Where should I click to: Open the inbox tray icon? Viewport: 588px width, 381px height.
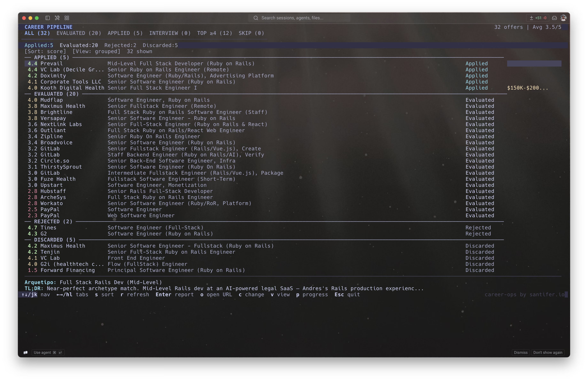[554, 18]
